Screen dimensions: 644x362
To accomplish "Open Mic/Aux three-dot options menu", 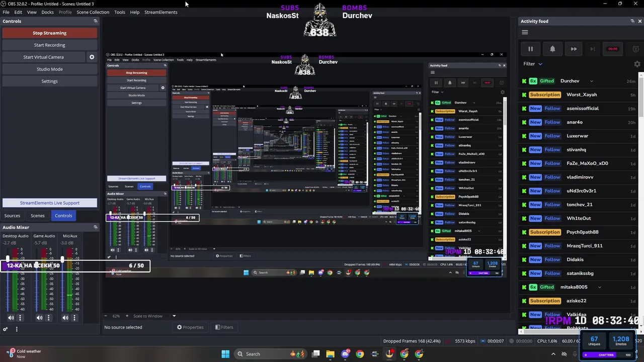I will 74,318.
